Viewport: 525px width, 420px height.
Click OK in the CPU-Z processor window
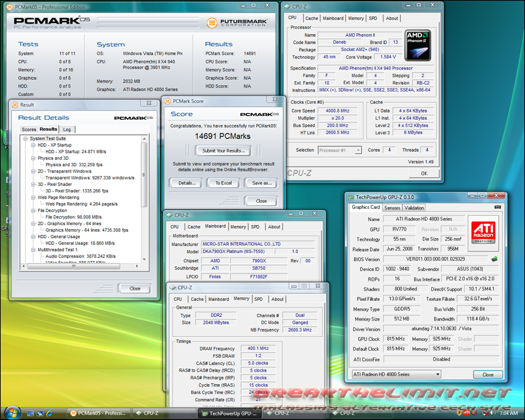click(x=424, y=173)
